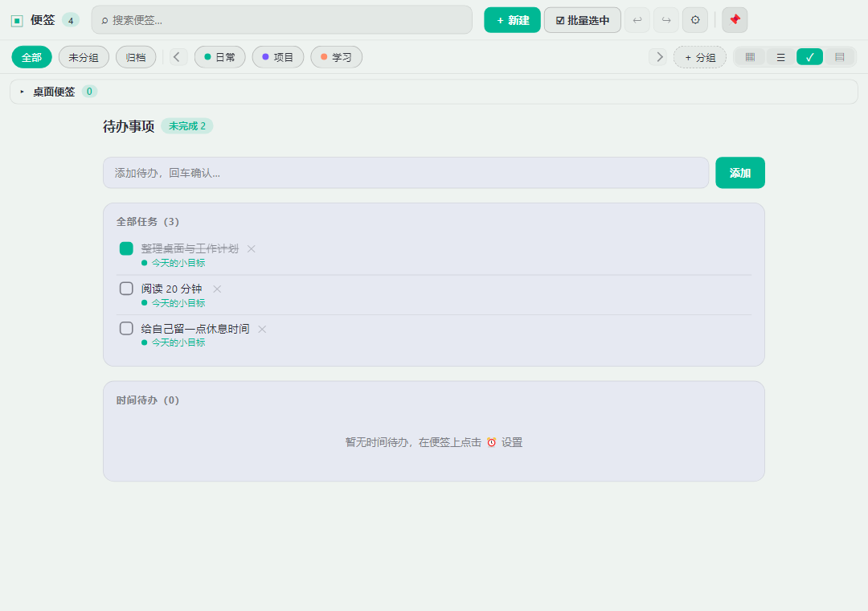Select the view icon after the checkmark
The height and width of the screenshot is (611, 868).
coord(840,57)
